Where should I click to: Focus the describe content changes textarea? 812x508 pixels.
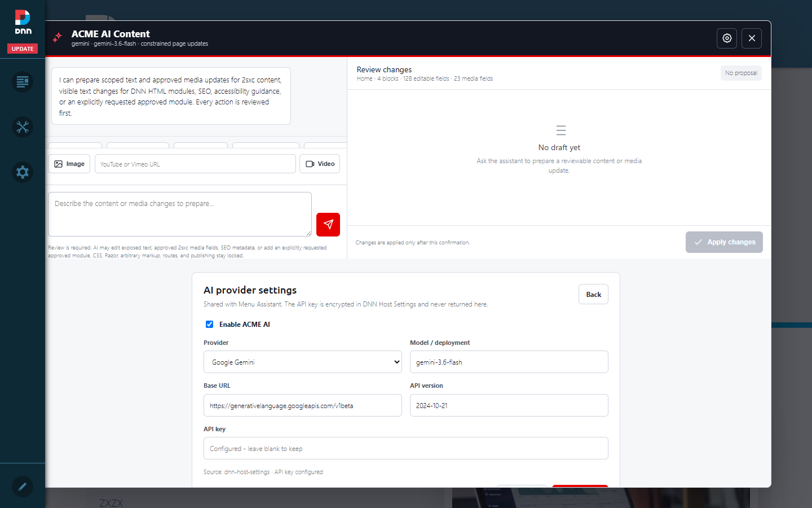tap(180, 214)
